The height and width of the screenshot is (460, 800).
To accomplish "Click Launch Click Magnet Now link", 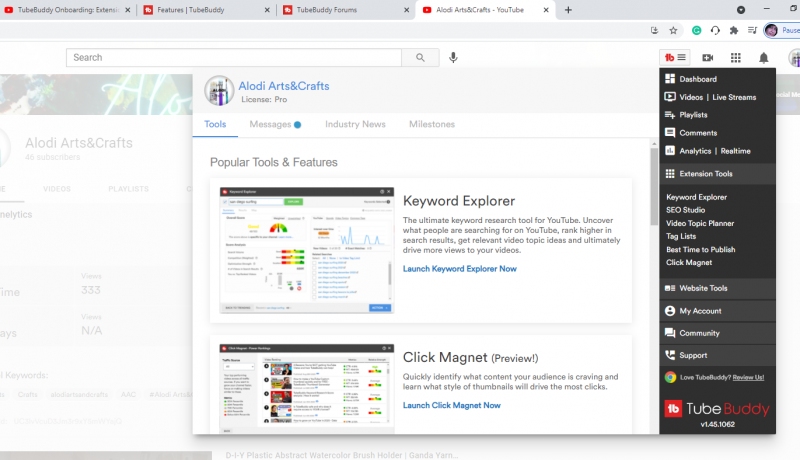I will pyautogui.click(x=451, y=405).
